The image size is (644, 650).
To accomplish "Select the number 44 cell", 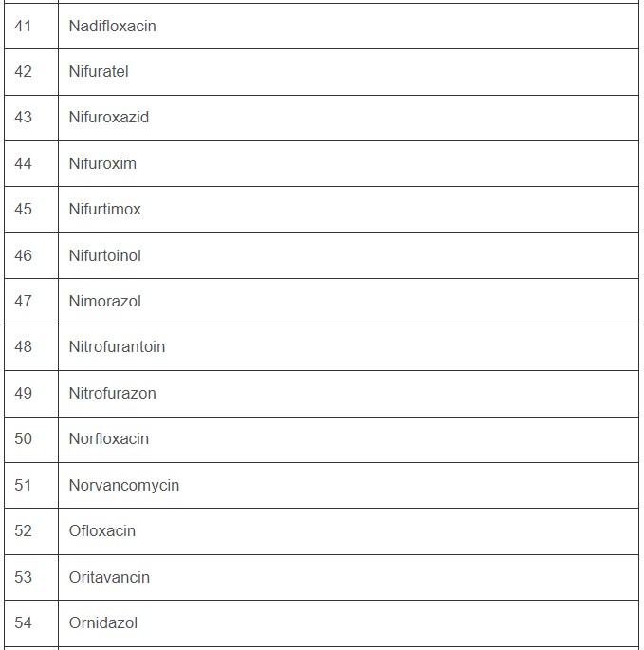I will click(x=24, y=163).
